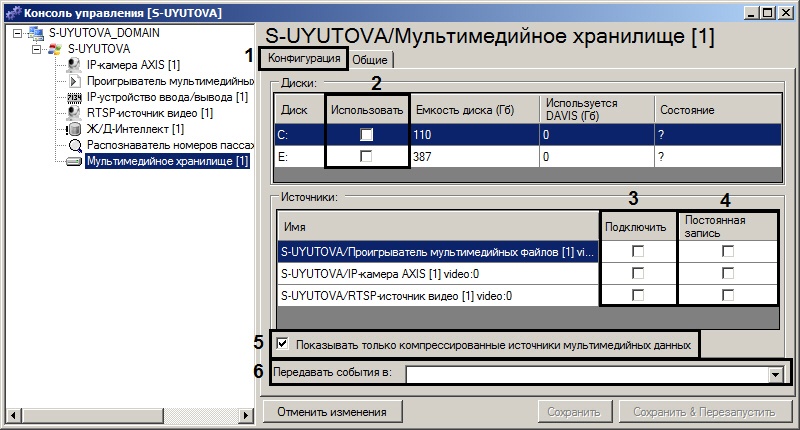This screenshot has height=430, width=800.
Task: Click the Мультимедийное хранилище storage icon
Action: point(74,162)
